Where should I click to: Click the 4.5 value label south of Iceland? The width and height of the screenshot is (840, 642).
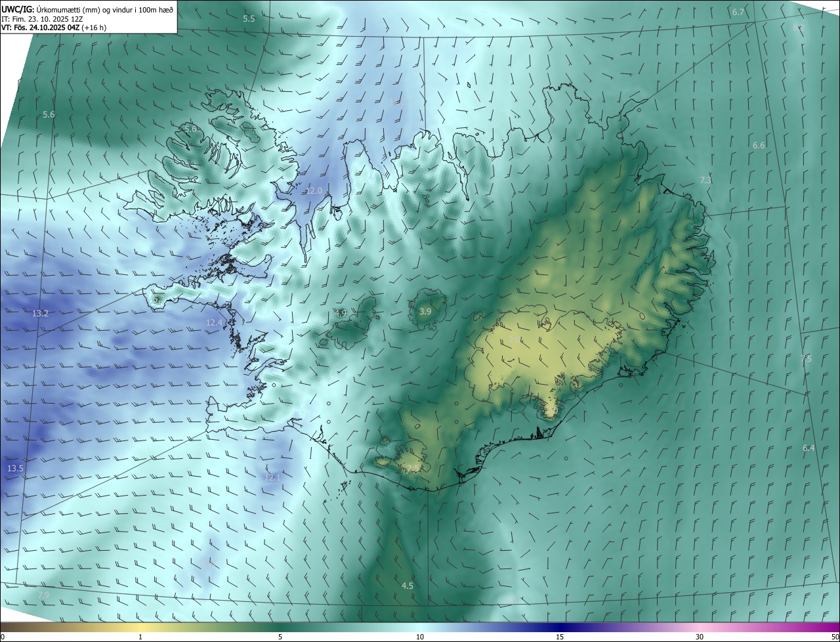[407, 586]
